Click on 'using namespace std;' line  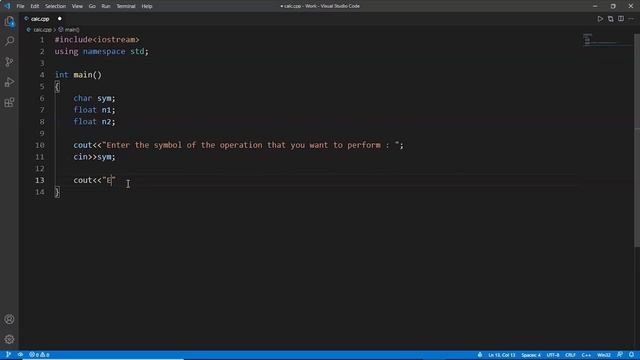pos(102,51)
